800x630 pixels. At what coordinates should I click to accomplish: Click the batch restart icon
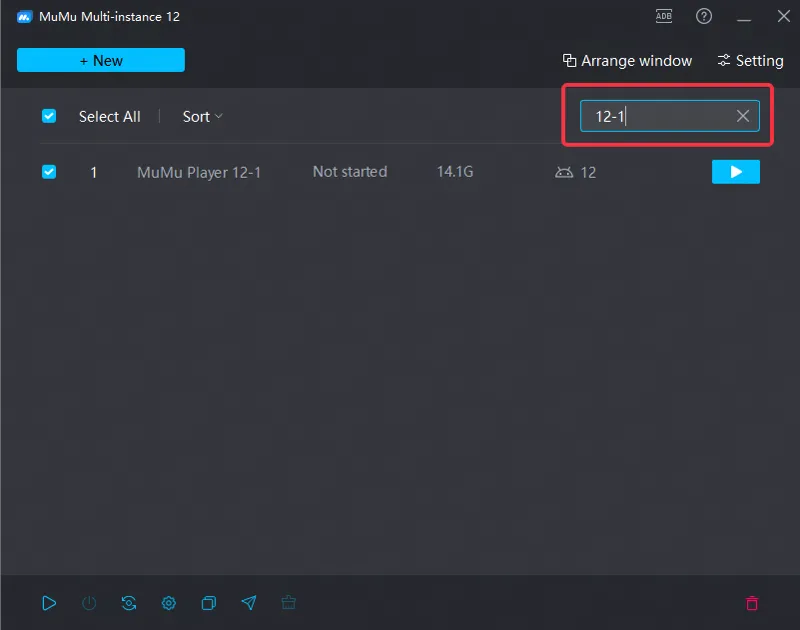pos(129,603)
